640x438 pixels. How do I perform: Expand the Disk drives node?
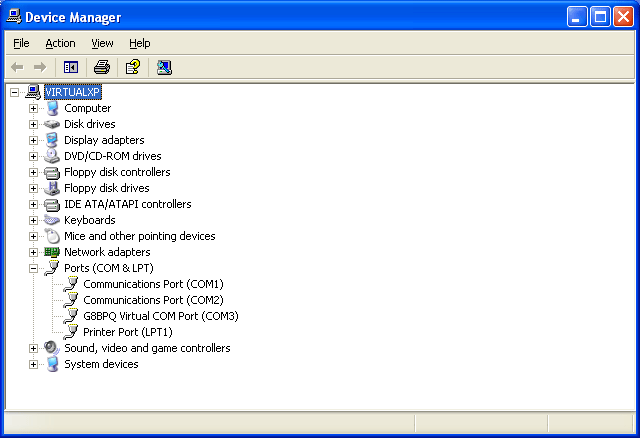click(33, 124)
